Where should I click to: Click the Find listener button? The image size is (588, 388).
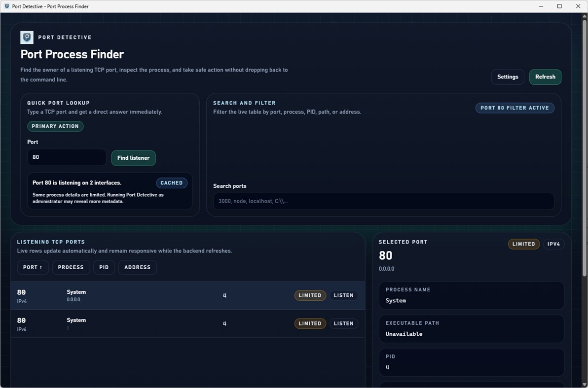[133, 158]
